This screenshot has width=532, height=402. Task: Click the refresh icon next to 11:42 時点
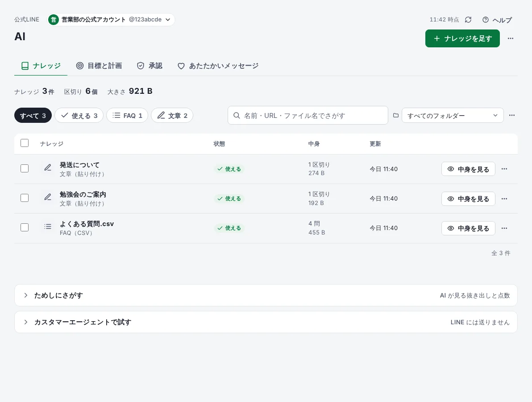468,20
